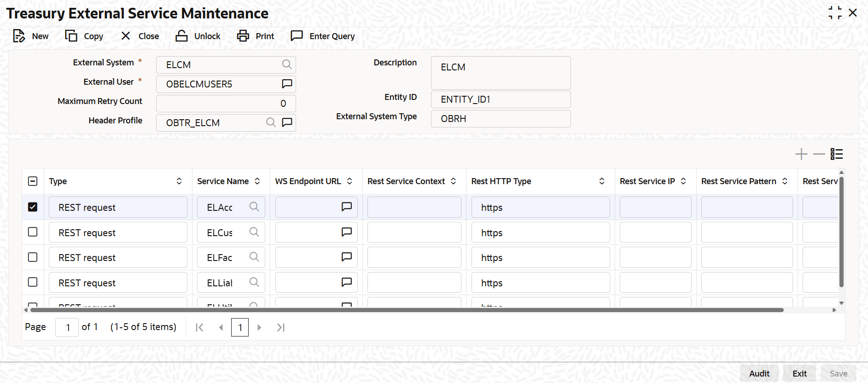868x383 pixels.
Task: Click the Enter Query icon
Action: (297, 36)
